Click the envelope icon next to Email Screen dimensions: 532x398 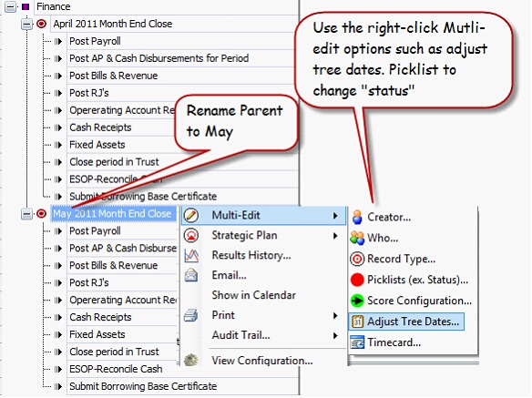click(x=191, y=275)
